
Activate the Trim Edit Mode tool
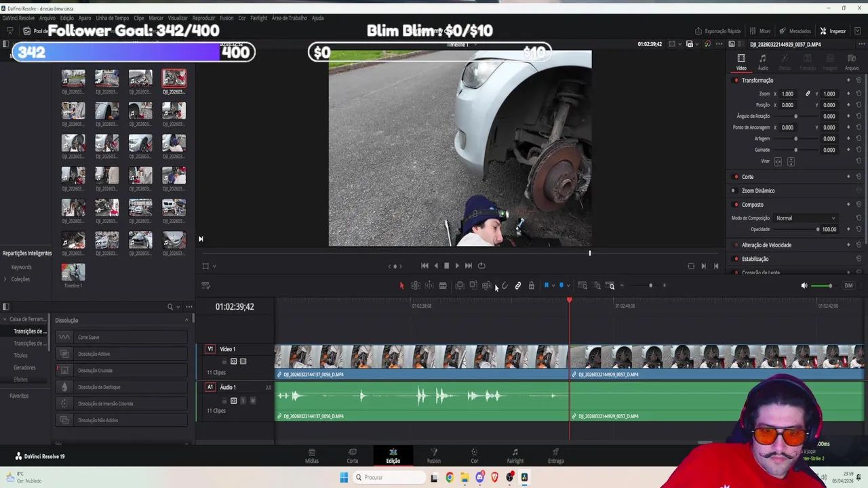click(x=415, y=285)
